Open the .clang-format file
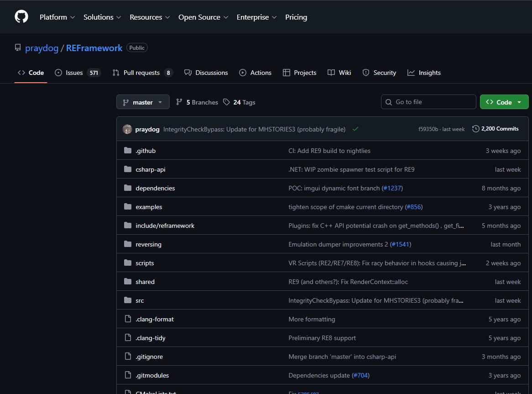The image size is (532, 394). pos(155,319)
